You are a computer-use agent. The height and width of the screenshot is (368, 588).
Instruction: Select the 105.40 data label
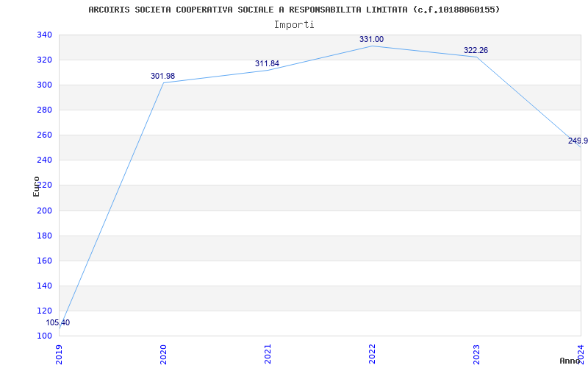click(58, 322)
